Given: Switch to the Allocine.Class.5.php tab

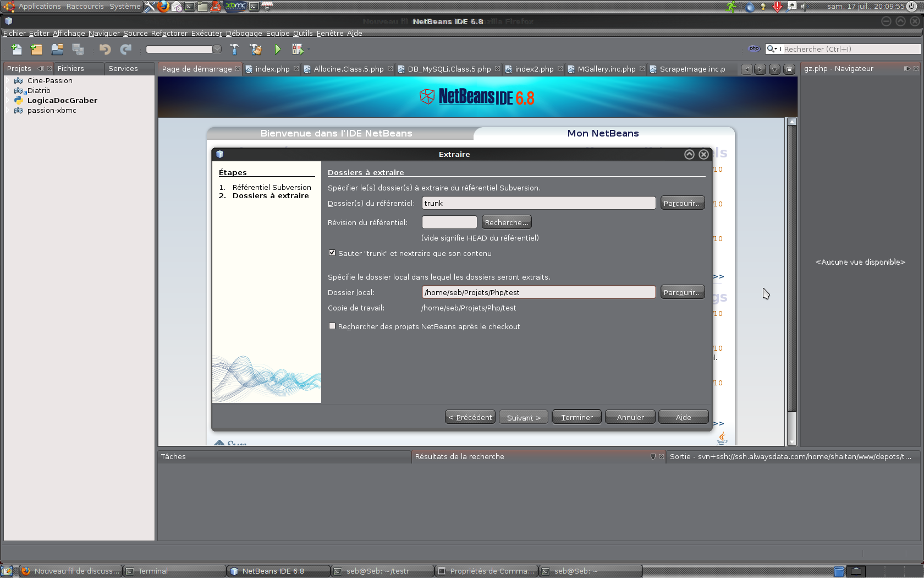Looking at the screenshot, I should pyautogui.click(x=349, y=69).
